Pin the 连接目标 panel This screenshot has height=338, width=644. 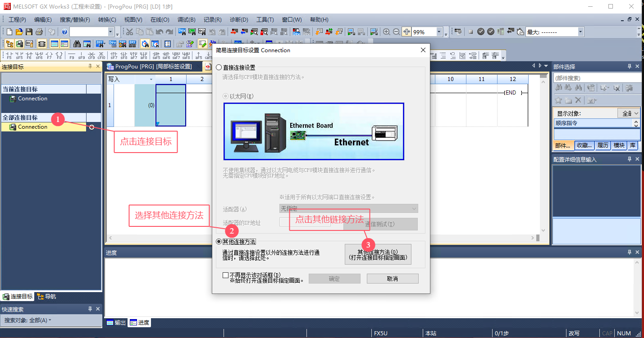pos(90,67)
